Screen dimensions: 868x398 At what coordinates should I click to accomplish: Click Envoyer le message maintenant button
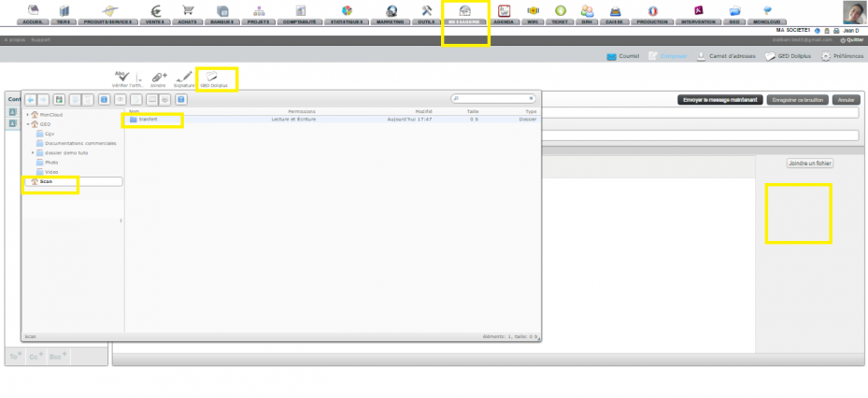point(720,100)
